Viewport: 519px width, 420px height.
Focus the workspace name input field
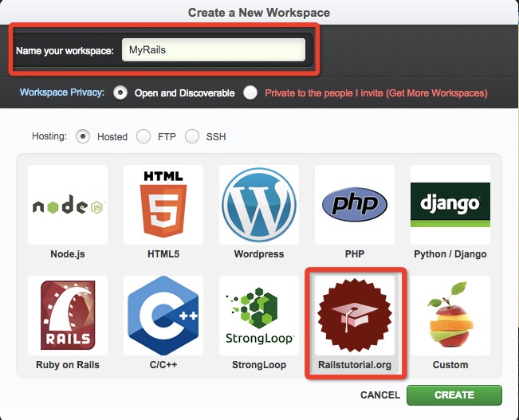[x=214, y=50]
